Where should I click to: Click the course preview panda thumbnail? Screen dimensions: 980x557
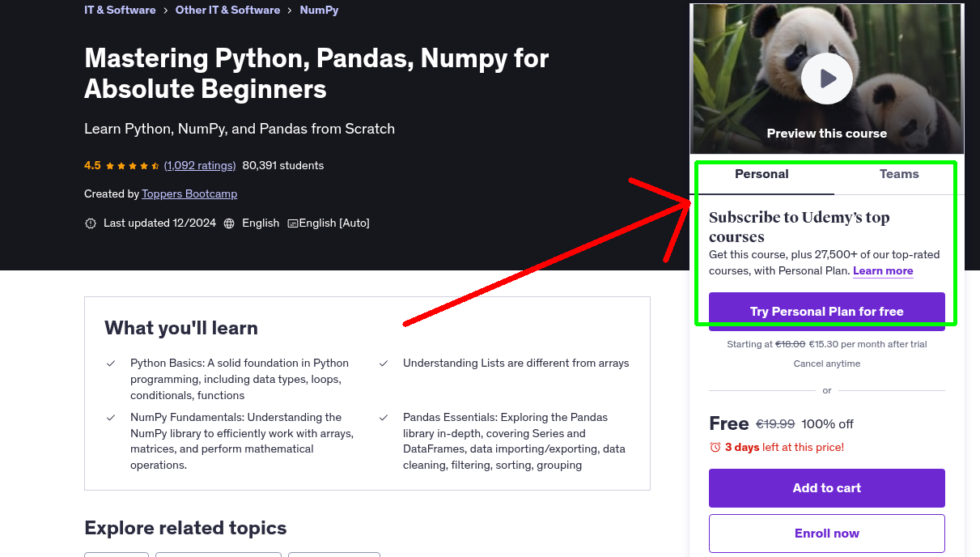coord(826,79)
